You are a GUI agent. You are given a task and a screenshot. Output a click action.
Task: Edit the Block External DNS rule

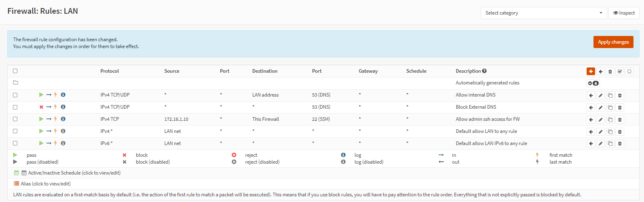[601, 108]
